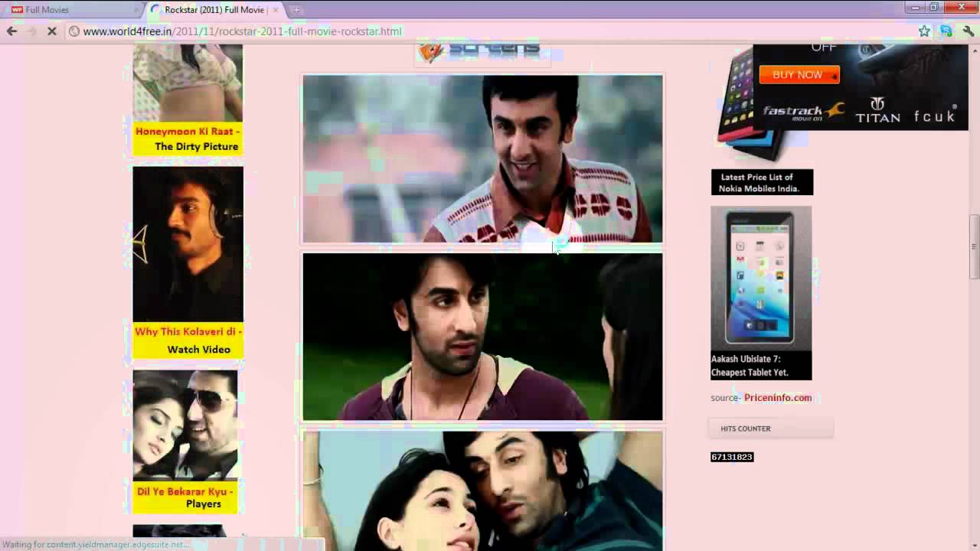Go back using the browser back arrow

11,31
